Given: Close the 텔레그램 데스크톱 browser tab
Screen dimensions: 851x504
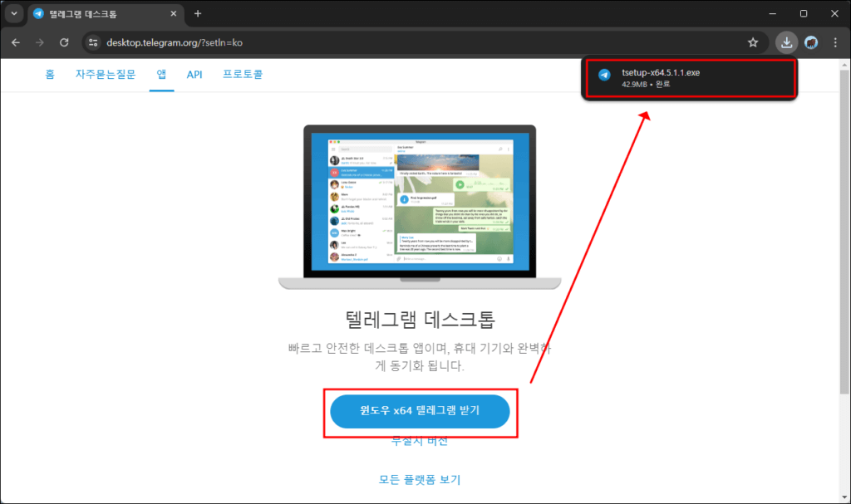Looking at the screenshot, I should [173, 13].
